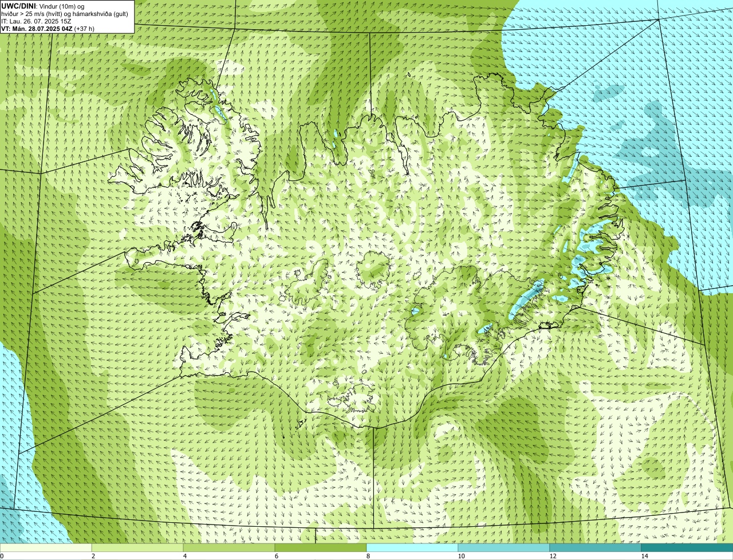Click the legend value "14"
Image resolution: width=733 pixels, height=560 pixels.
(x=644, y=556)
